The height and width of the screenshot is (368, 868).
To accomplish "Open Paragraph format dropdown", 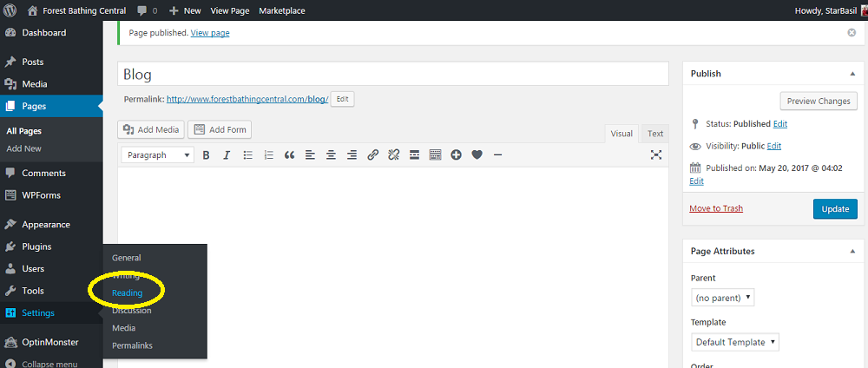I will tap(158, 155).
